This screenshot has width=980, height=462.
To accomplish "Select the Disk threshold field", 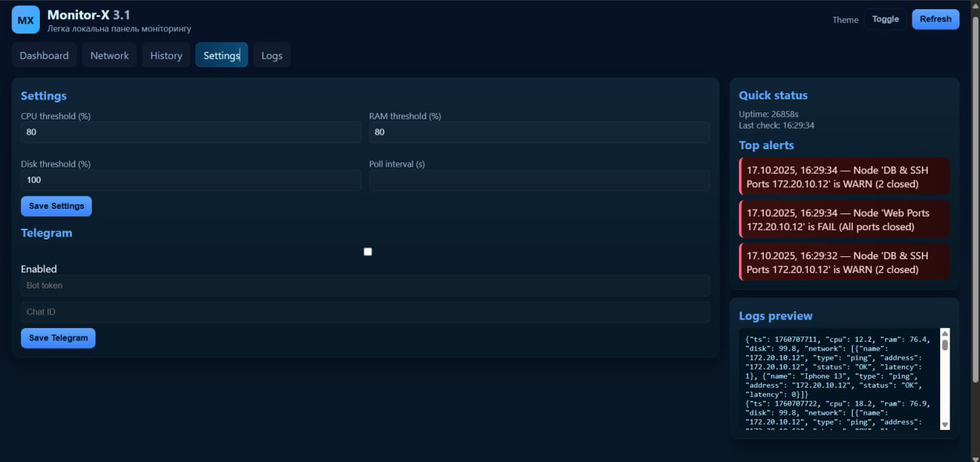I will click(191, 181).
